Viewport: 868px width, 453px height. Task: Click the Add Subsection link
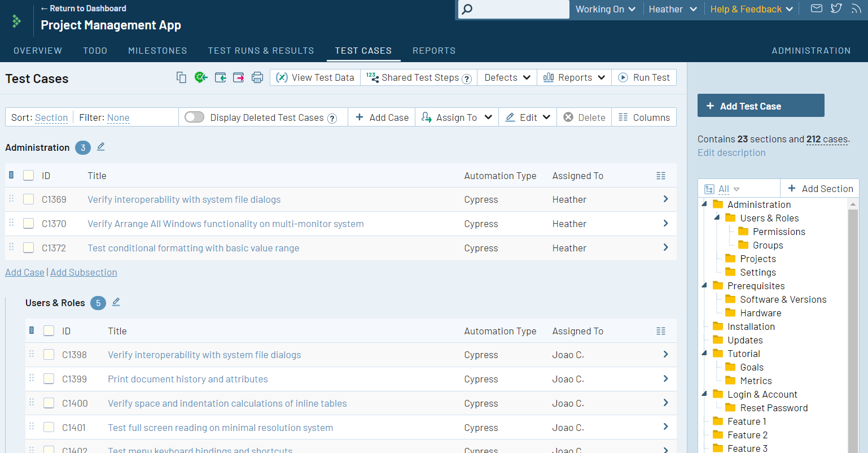tap(84, 272)
